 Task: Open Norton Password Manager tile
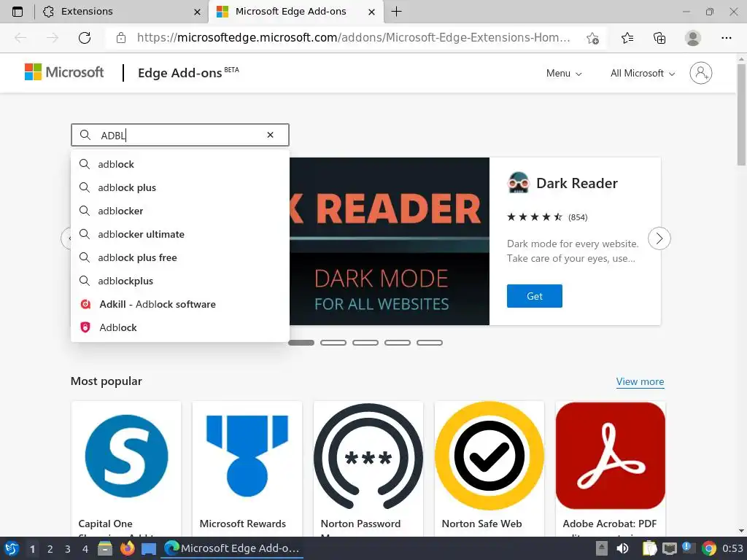tap(368, 469)
